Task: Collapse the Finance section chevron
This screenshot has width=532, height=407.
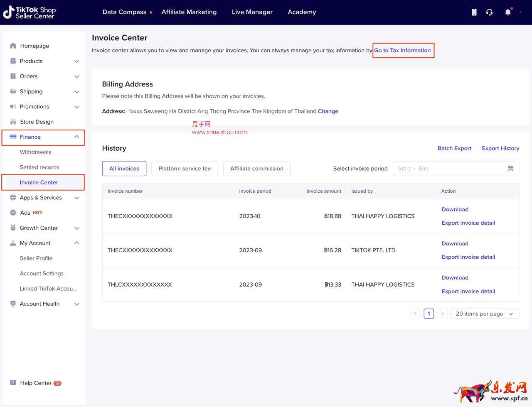Action: (76, 137)
